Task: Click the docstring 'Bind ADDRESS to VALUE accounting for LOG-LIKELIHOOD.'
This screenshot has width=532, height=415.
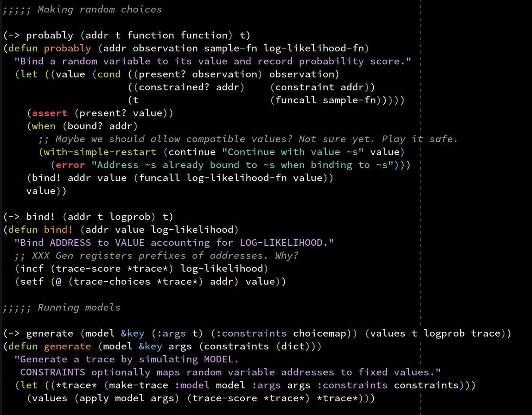Action: (174, 242)
